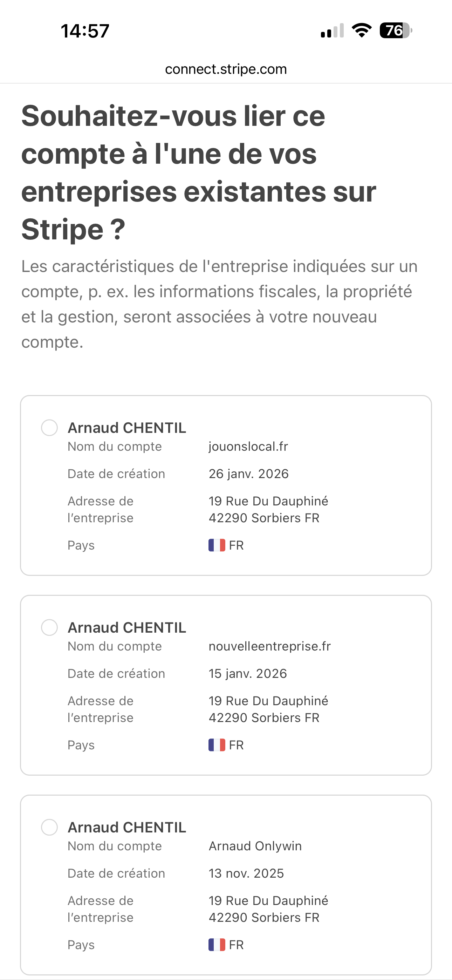This screenshot has height=980, width=452.
Task: Tap the 26 janv. 2026 creation date
Action: (x=248, y=474)
